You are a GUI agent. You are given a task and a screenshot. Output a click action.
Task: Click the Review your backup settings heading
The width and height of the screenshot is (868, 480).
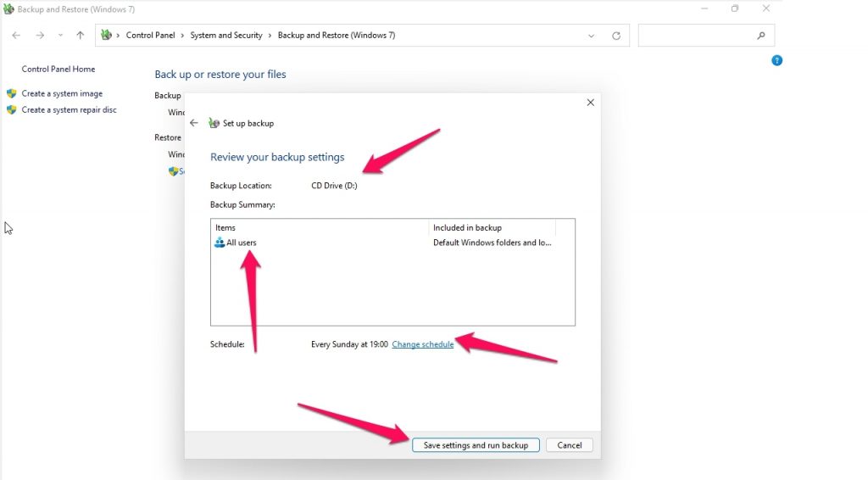[x=277, y=157]
